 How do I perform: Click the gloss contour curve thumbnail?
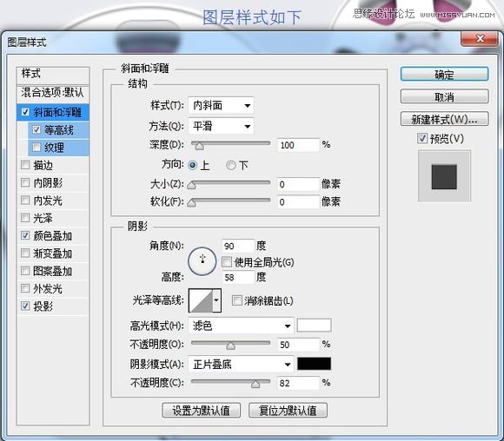pos(201,300)
